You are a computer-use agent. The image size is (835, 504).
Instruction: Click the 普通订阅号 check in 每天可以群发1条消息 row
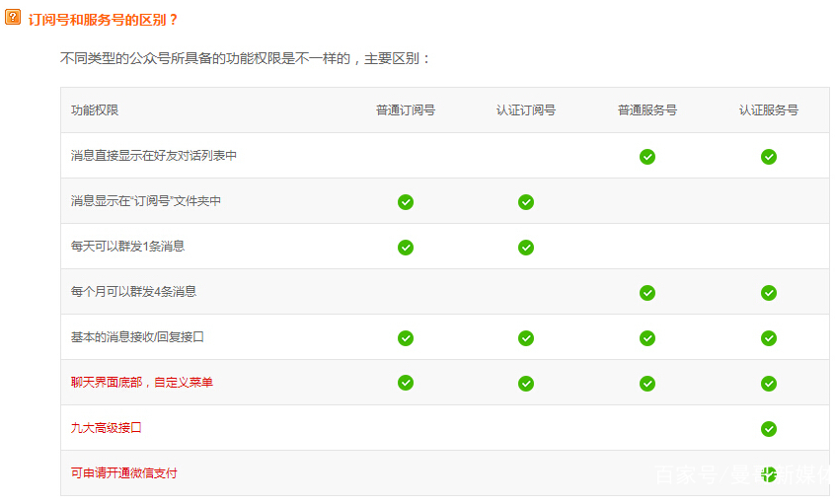[x=406, y=248]
